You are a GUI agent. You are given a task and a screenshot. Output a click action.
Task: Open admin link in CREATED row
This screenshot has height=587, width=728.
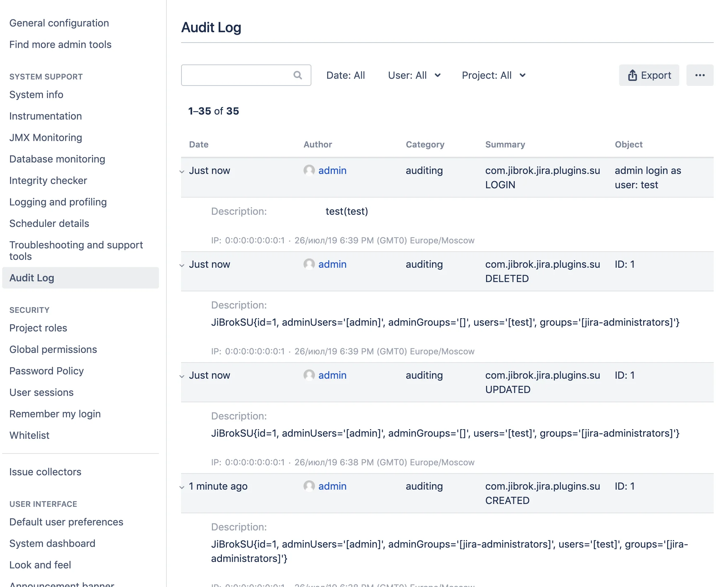[x=332, y=486]
